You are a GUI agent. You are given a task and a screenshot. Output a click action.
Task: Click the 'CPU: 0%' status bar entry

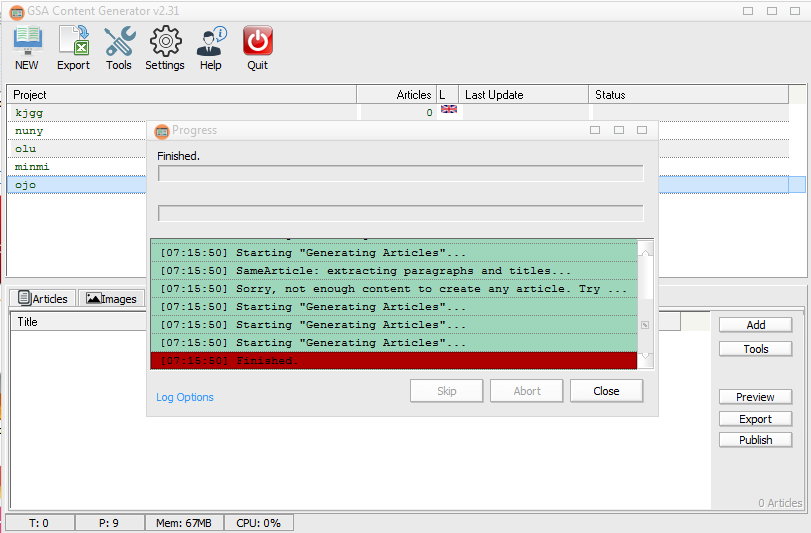click(x=259, y=523)
